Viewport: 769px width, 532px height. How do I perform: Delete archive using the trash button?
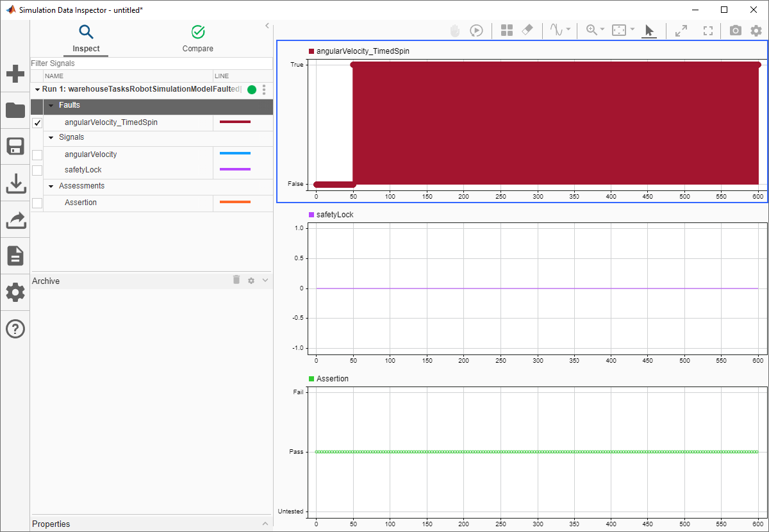236,280
